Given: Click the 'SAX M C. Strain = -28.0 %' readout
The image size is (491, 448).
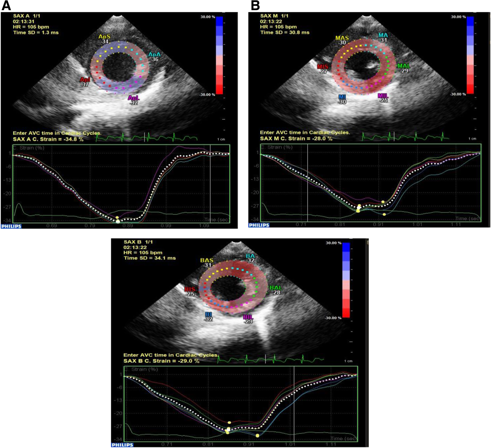Looking at the screenshot, I should pos(296,138).
